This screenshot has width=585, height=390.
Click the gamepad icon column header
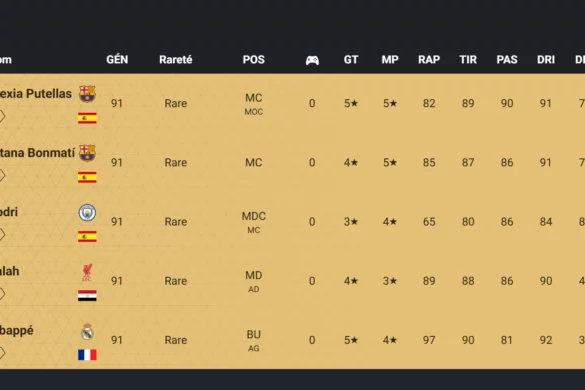click(x=312, y=60)
